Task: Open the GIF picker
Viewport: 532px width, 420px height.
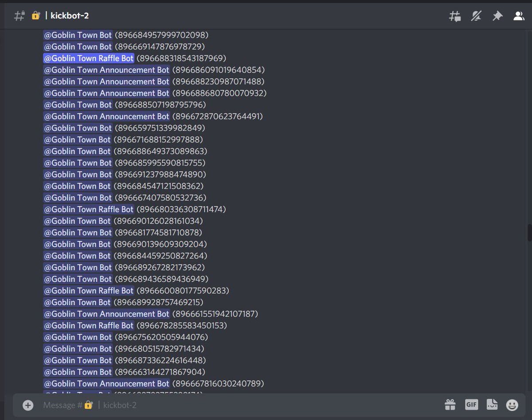Action: click(471, 404)
